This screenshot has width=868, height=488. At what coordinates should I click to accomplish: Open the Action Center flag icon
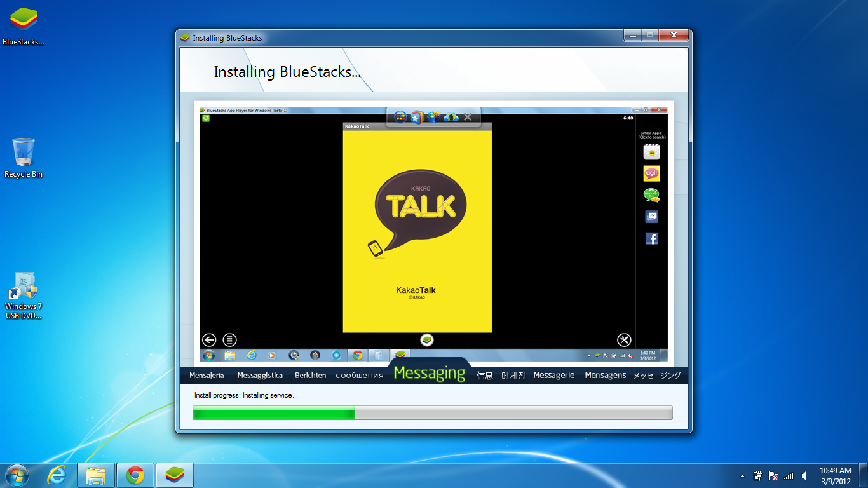point(773,476)
